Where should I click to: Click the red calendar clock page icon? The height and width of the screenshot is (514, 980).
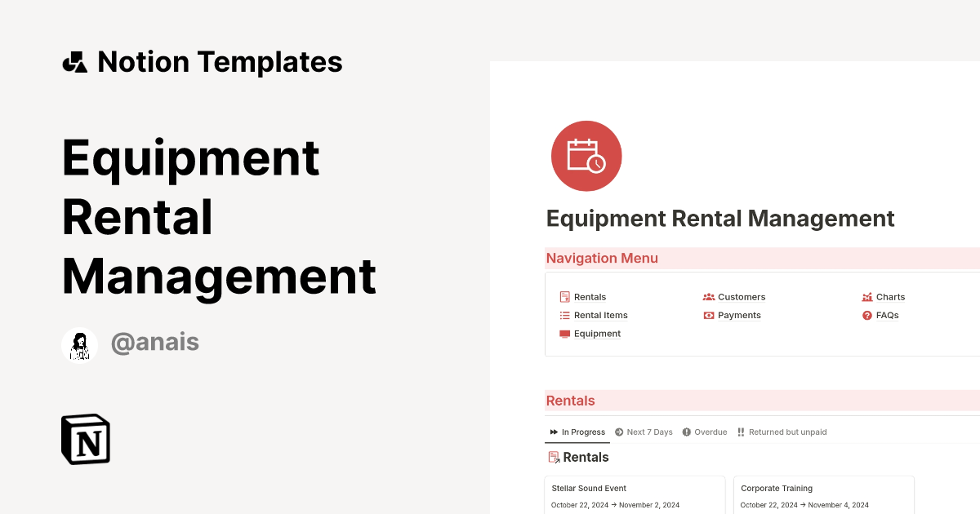[586, 156]
